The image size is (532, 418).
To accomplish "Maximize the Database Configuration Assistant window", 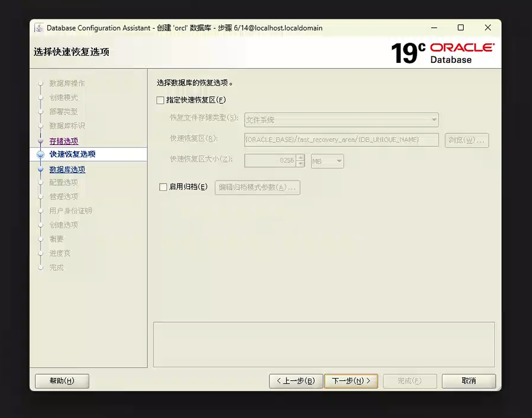I will (x=461, y=28).
